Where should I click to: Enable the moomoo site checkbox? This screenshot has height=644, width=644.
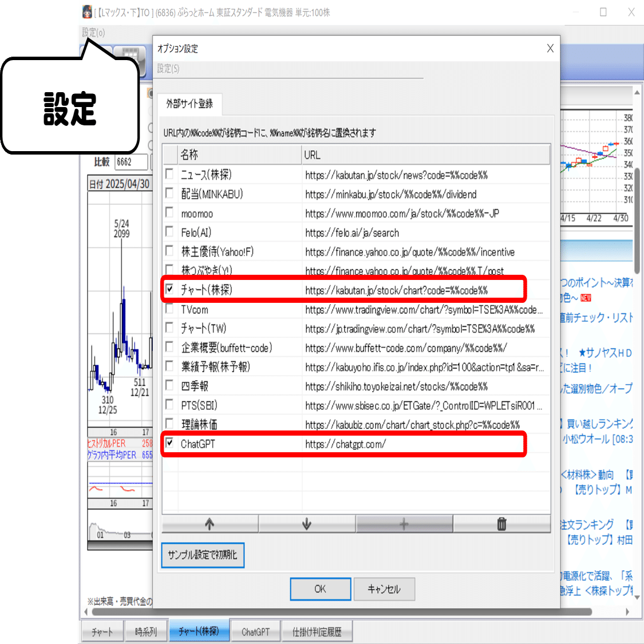pyautogui.click(x=169, y=214)
